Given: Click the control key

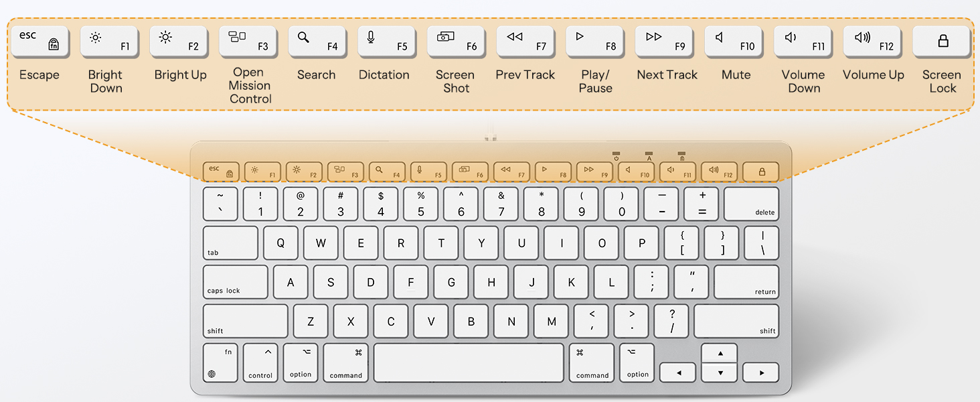Looking at the screenshot, I should coord(260,363).
